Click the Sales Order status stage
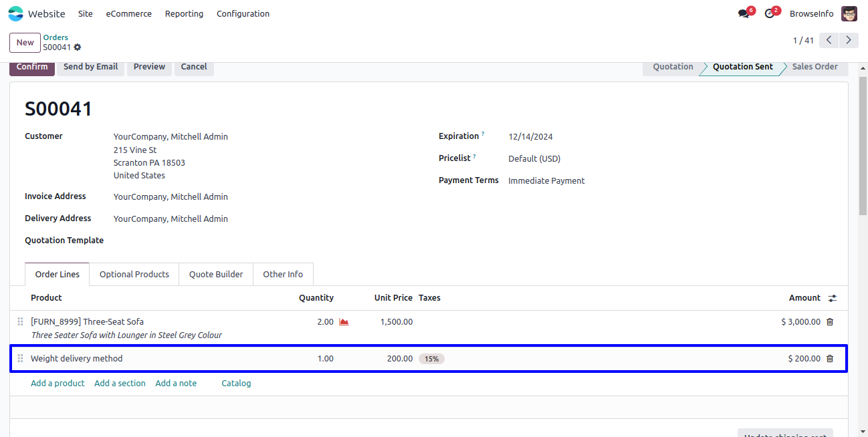 815,67
